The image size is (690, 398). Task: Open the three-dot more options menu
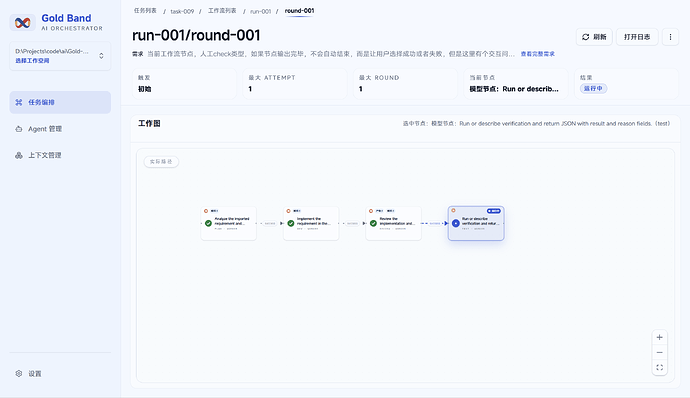[x=670, y=37]
